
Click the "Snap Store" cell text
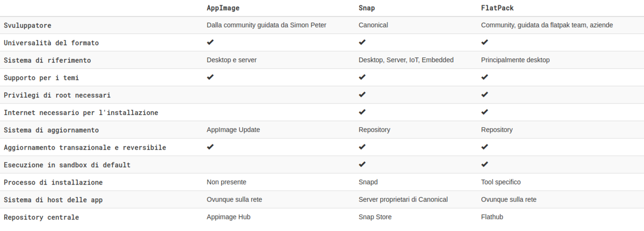tap(375, 217)
